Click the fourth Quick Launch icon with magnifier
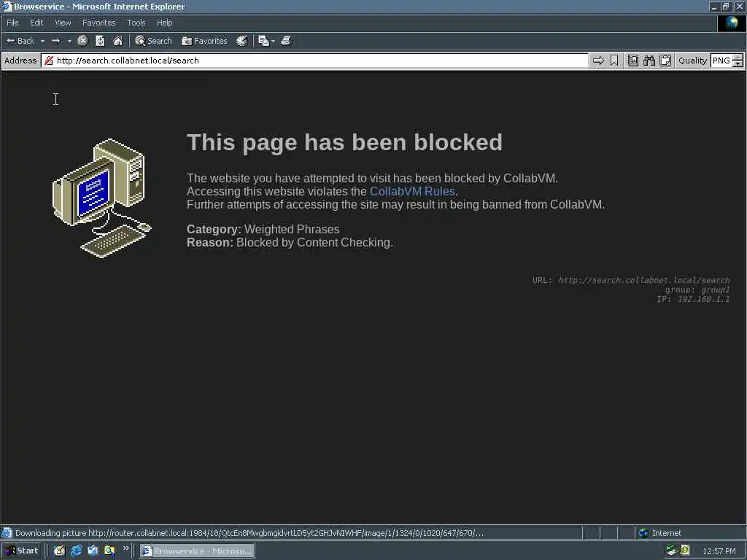Viewport: 747px width, 560px height. click(109, 551)
